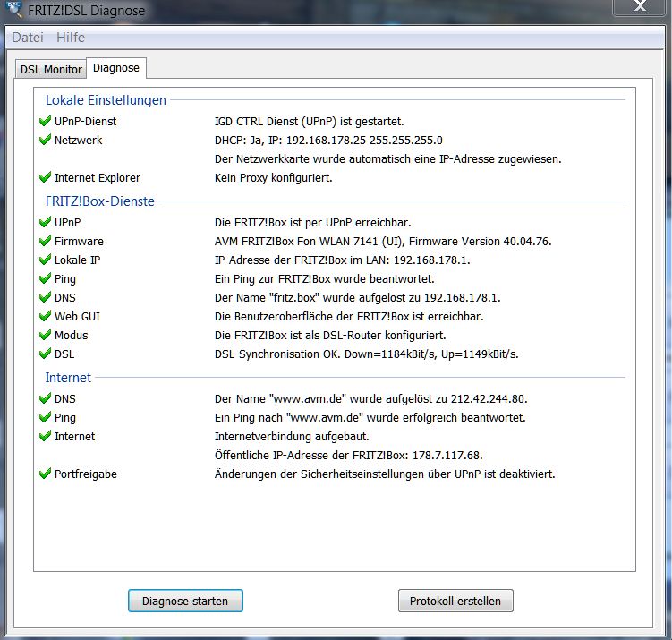Click green checkmark beside Firmware row
Screen dimensions: 672x640
pos(45,241)
